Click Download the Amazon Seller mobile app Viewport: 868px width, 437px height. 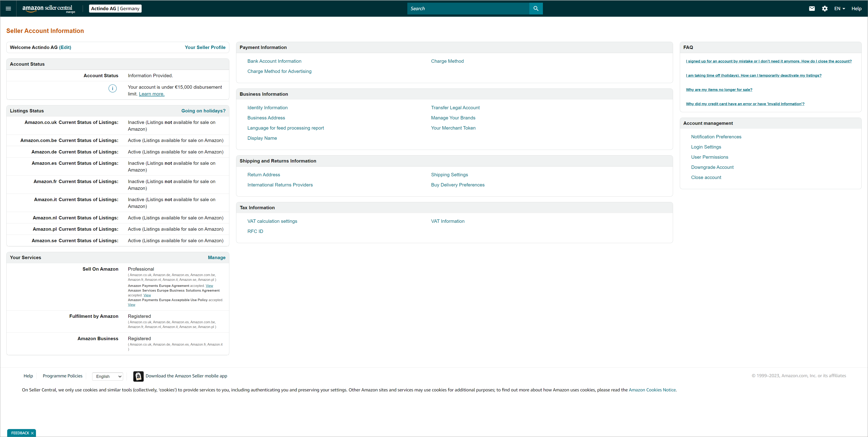[x=186, y=376]
